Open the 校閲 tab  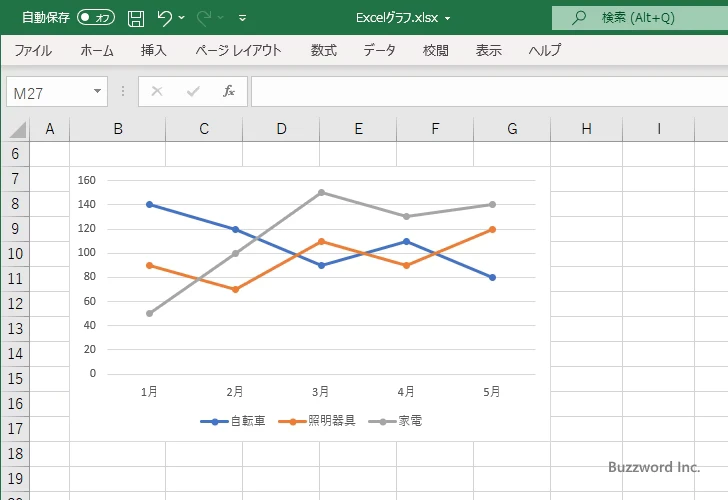436,50
